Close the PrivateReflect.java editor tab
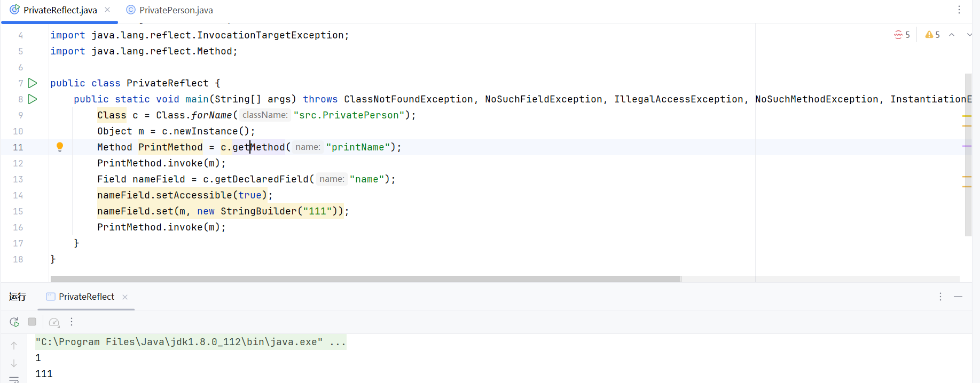 (107, 10)
